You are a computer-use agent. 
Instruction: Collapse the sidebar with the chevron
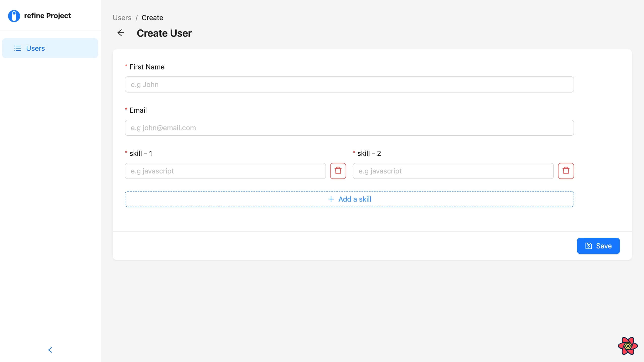(50, 350)
